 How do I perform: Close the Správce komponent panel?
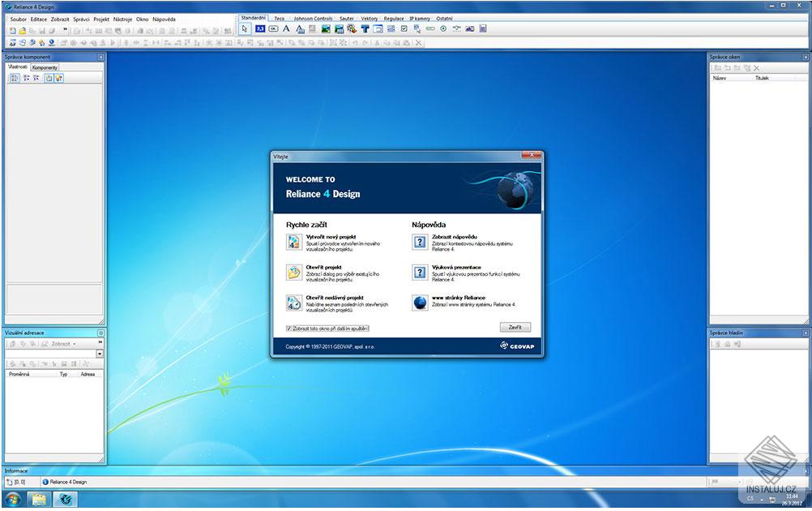pyautogui.click(x=100, y=57)
